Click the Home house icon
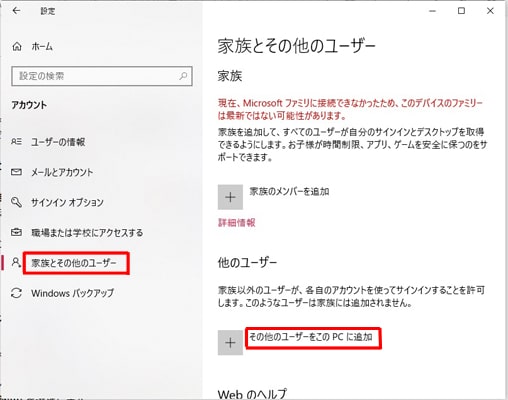Screen dimensions: 508x400 pyautogui.click(x=17, y=46)
